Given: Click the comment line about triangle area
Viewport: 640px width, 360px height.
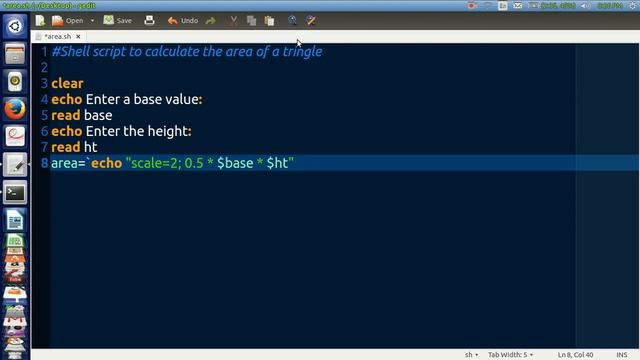Looking at the screenshot, I should [x=187, y=51].
